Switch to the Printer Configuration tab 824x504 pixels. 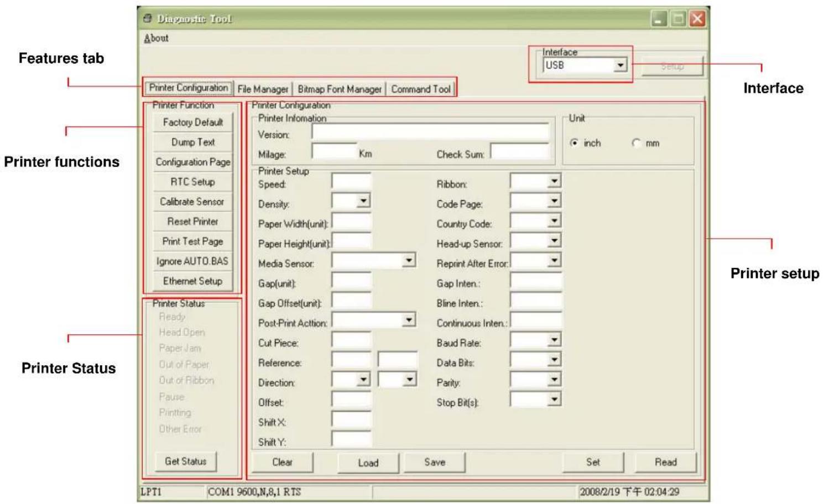tap(188, 87)
